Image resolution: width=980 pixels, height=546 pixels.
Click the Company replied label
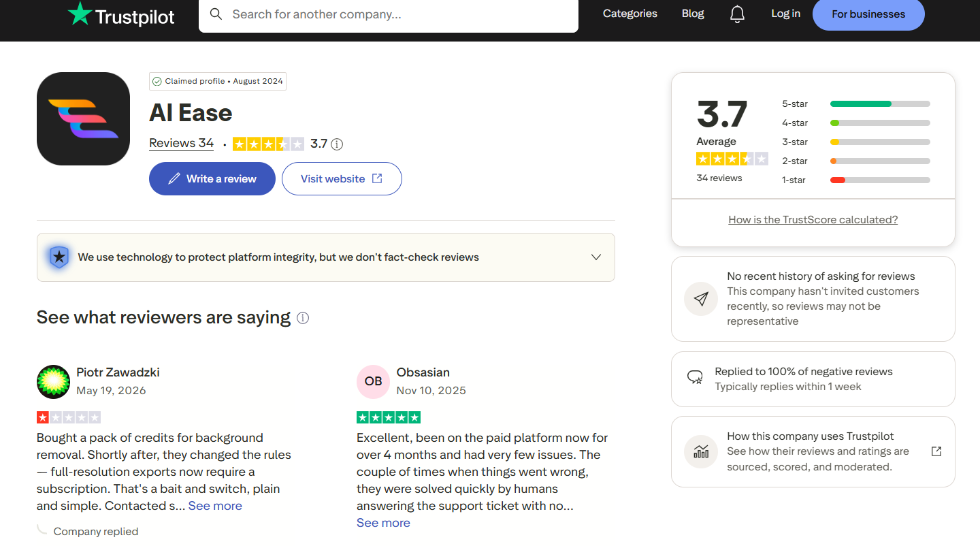pos(96,532)
